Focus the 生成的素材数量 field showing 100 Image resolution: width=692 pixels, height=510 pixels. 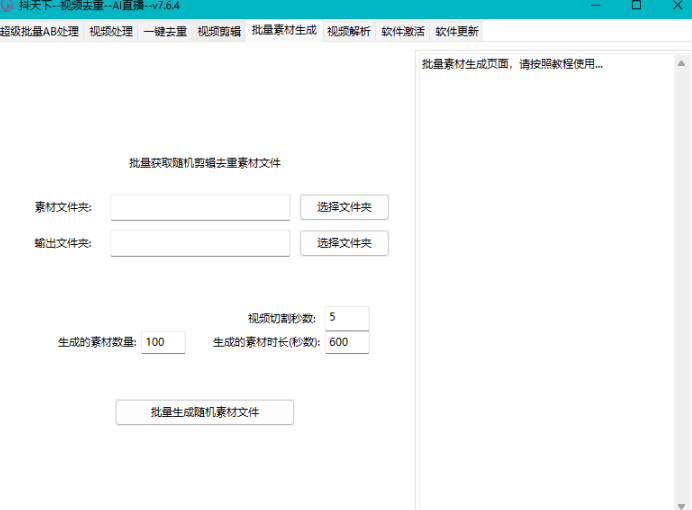click(163, 342)
